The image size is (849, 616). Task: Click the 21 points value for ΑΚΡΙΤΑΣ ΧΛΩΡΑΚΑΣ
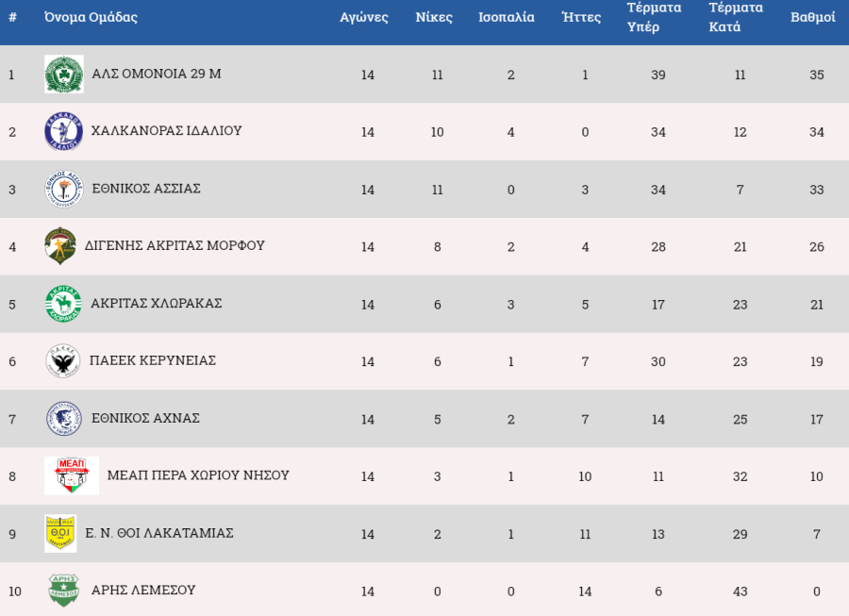click(817, 304)
